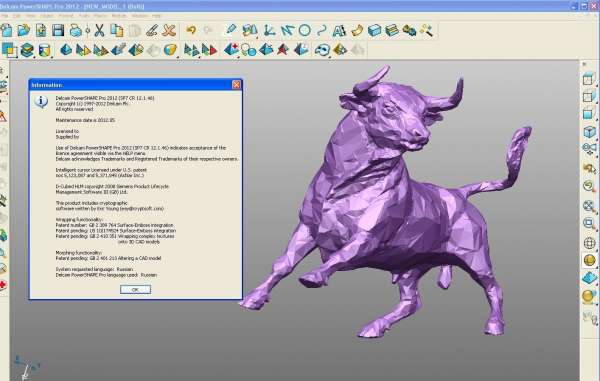
Task: Click the New model icon
Action: coord(6,30)
